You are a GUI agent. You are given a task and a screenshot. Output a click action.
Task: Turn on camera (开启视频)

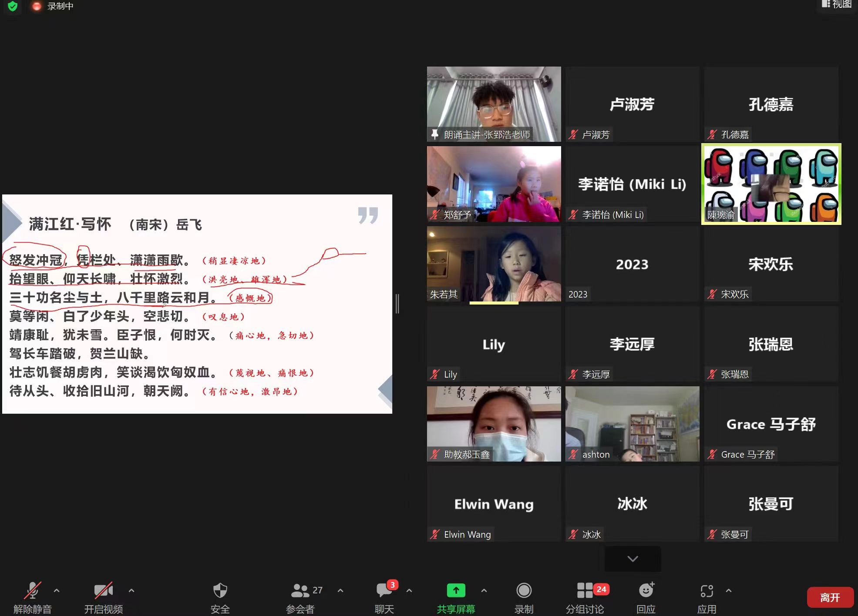click(x=104, y=591)
